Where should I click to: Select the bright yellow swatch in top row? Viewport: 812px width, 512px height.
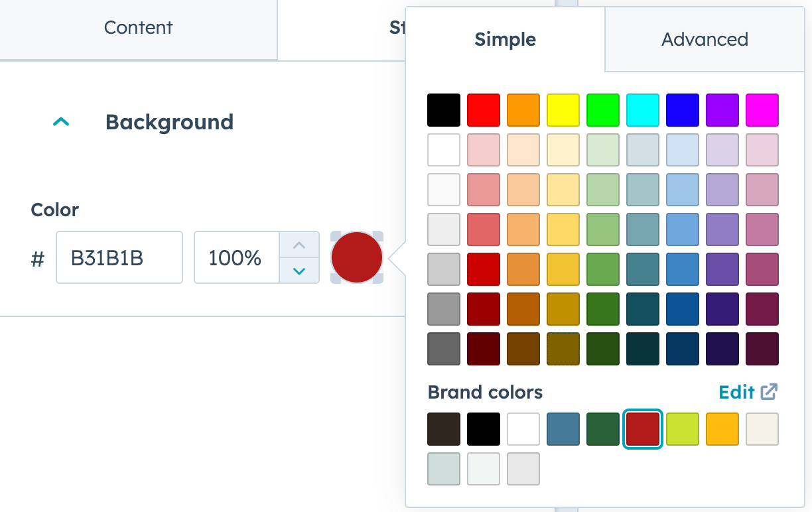(563, 110)
